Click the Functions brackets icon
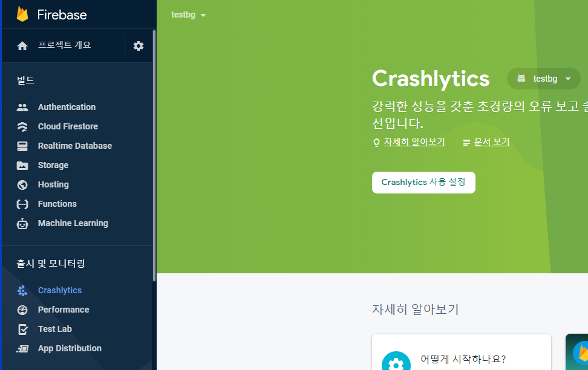Image resolution: width=588 pixels, height=370 pixels. [x=22, y=204]
